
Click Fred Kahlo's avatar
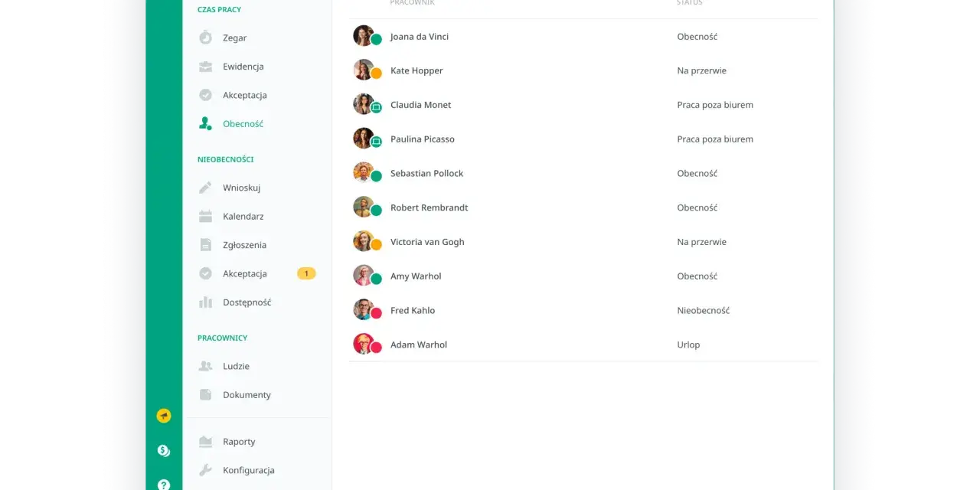[364, 310]
